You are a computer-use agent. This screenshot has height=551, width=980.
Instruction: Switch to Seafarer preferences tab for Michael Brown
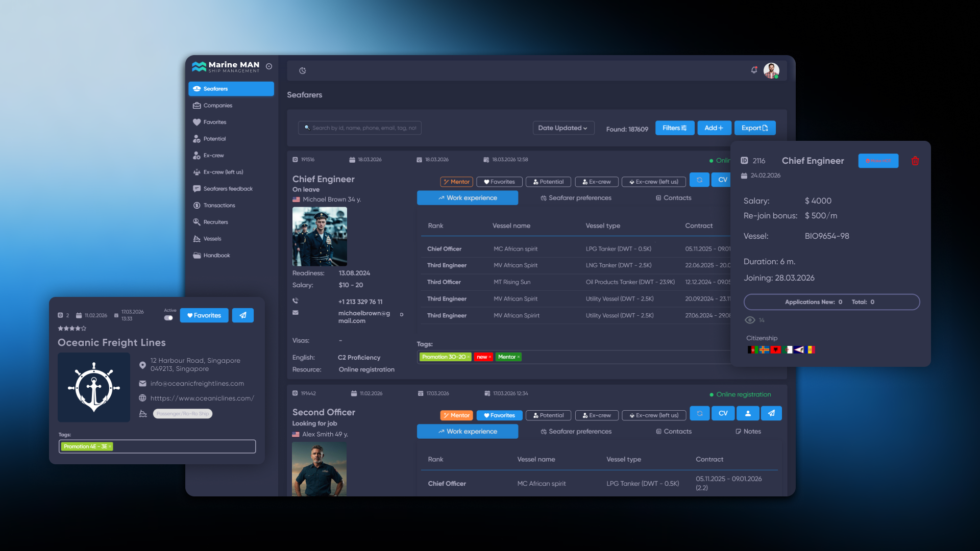(x=576, y=198)
